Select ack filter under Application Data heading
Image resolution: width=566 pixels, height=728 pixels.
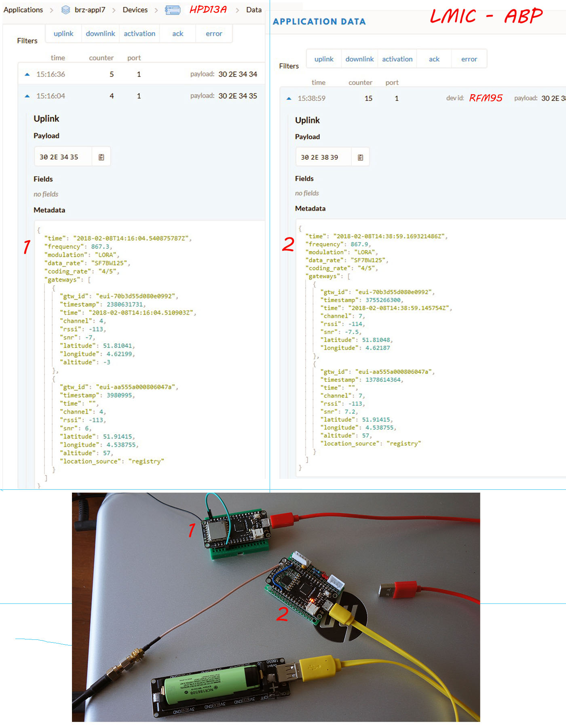point(434,59)
